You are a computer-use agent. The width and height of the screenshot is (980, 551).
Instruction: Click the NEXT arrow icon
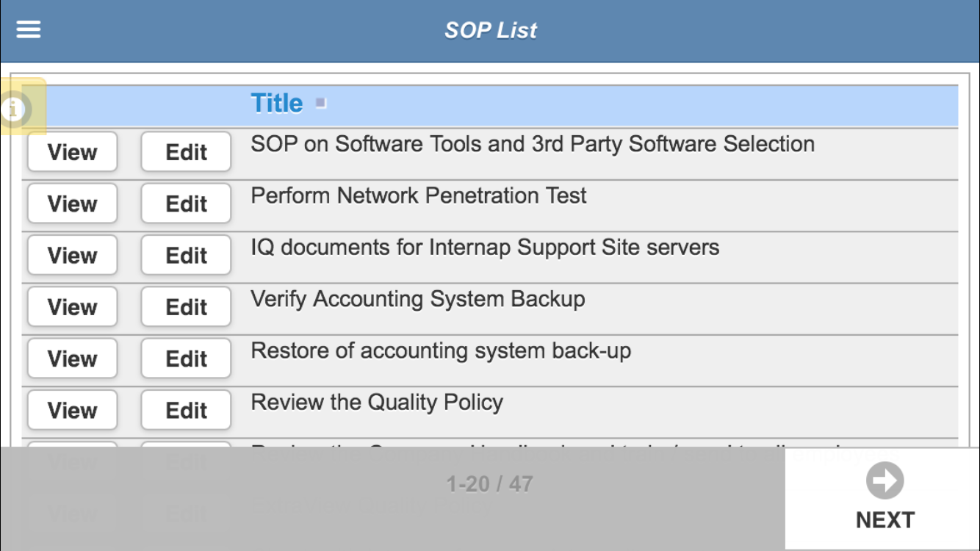(884, 481)
